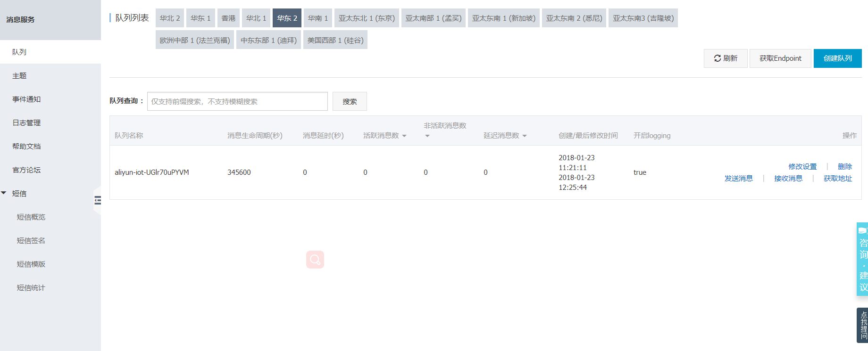Viewport: 868px width, 351px height.
Task: Open 日志管理 in the sidebar
Action: (x=50, y=122)
